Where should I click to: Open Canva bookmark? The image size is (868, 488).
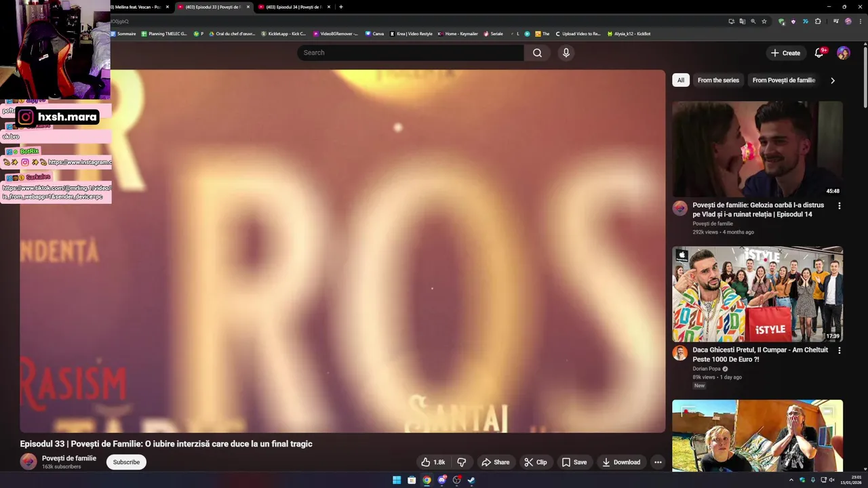(374, 33)
